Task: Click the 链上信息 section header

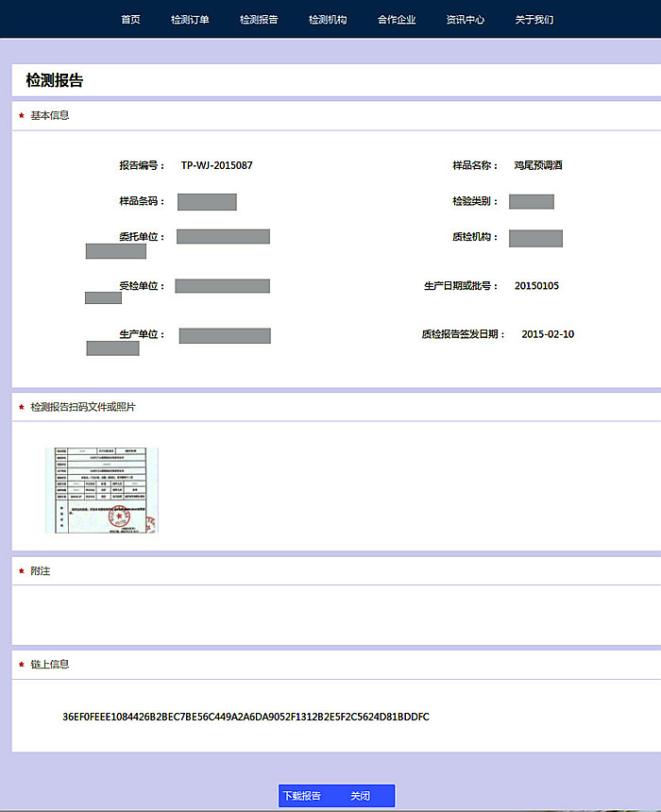Action: 50,665
